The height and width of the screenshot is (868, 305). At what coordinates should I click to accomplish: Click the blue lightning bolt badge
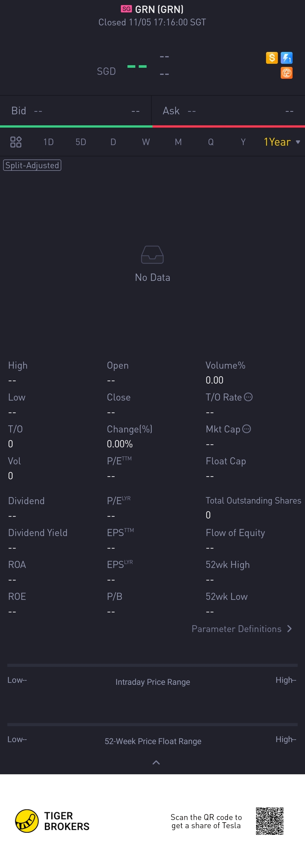pyautogui.click(x=286, y=58)
